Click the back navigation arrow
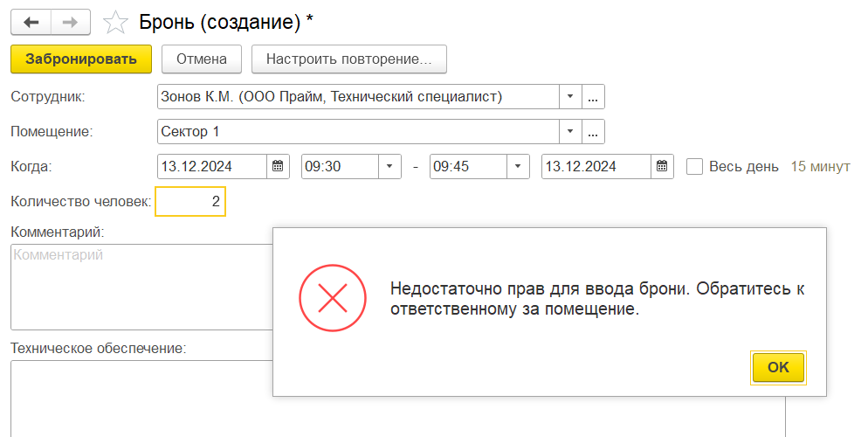Viewport: 868px width, 437px height. click(31, 23)
